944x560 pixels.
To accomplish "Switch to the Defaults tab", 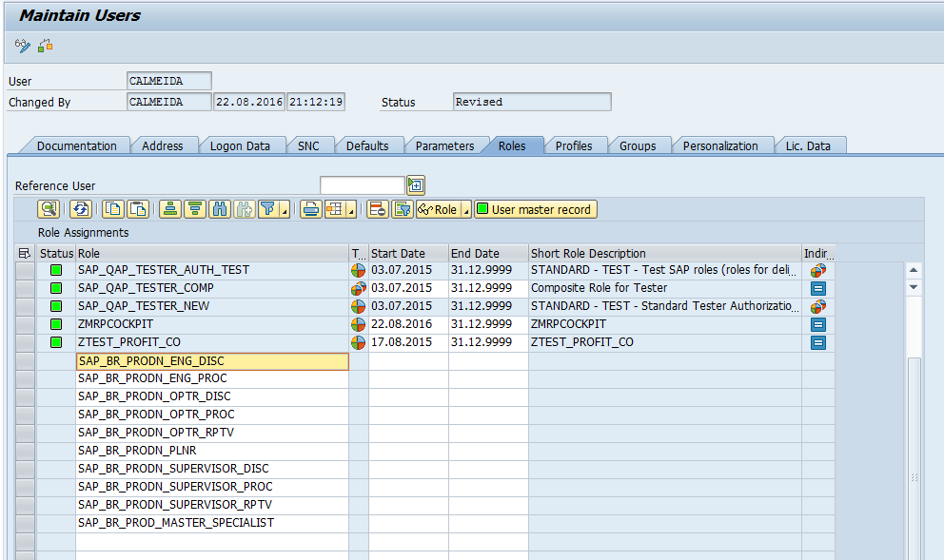I will pyautogui.click(x=367, y=145).
